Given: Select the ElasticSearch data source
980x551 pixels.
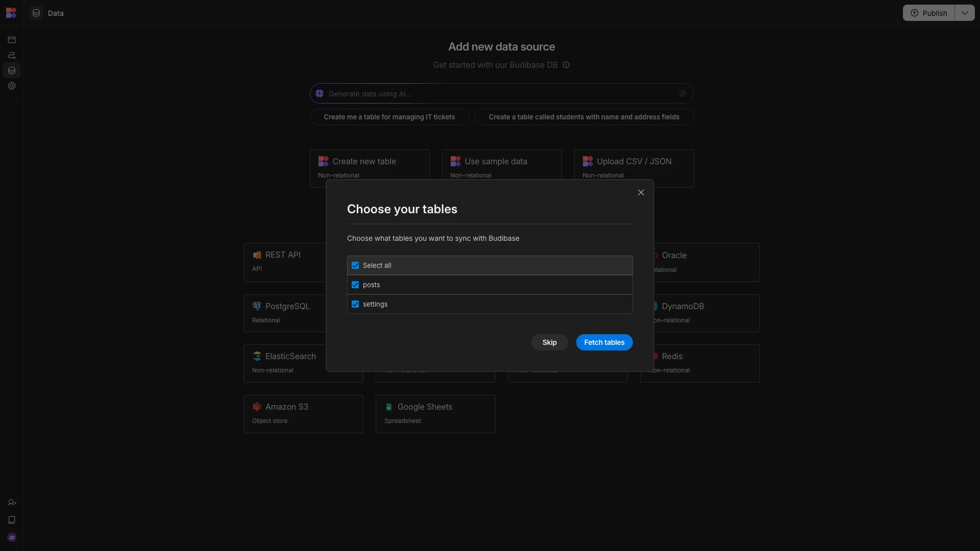Looking at the screenshot, I should click(285, 363).
